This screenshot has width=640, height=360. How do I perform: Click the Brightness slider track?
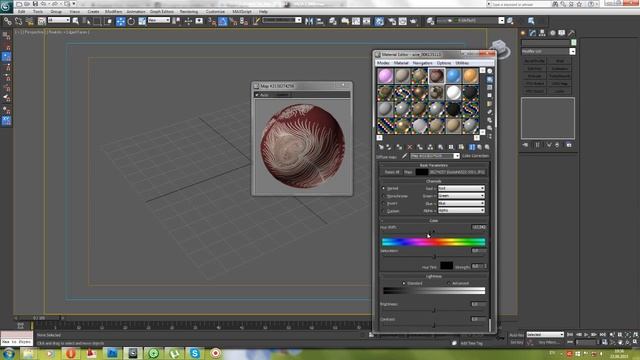pos(433,311)
